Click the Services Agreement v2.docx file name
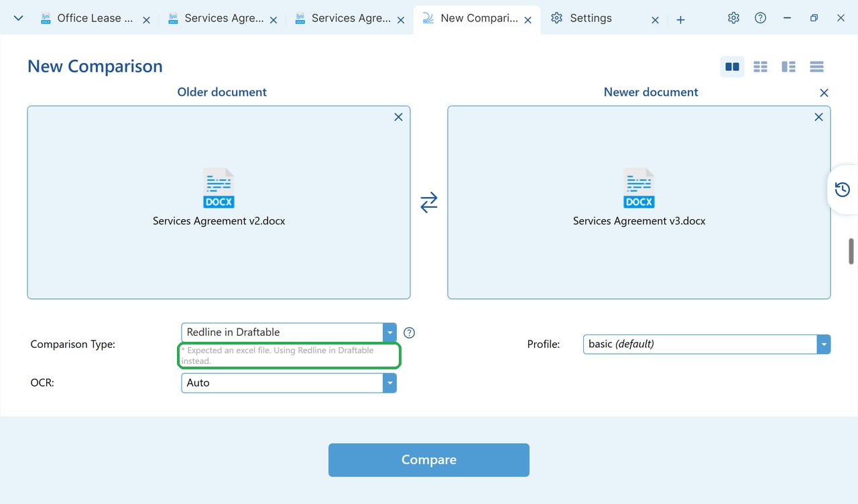Screen dimensions: 858x504 219,221
